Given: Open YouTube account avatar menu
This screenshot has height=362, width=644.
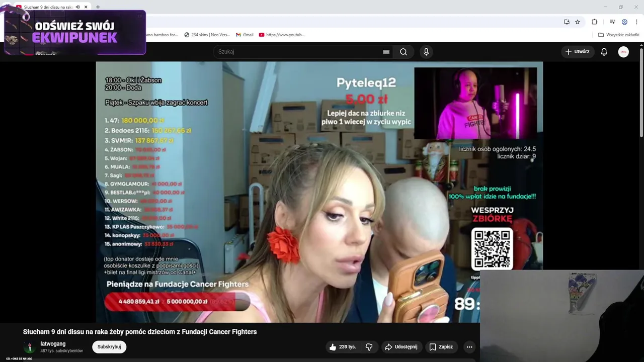Looking at the screenshot, I should (623, 52).
